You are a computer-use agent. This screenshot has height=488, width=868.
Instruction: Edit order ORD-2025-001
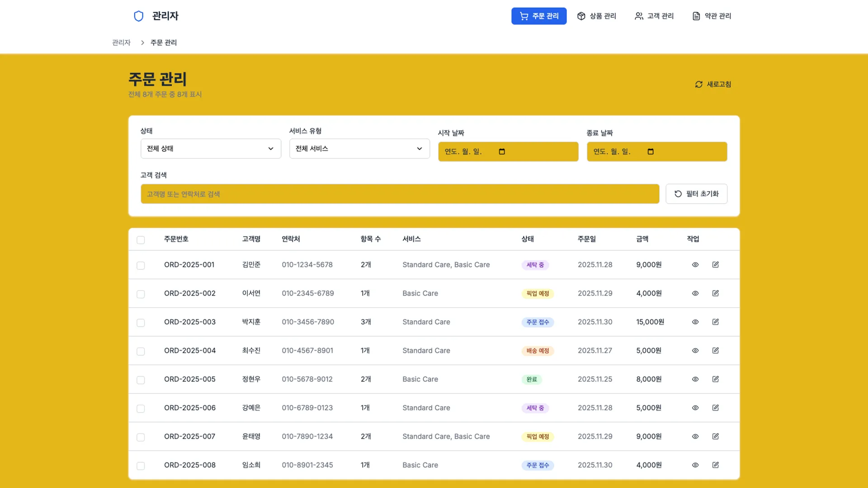[x=716, y=265]
